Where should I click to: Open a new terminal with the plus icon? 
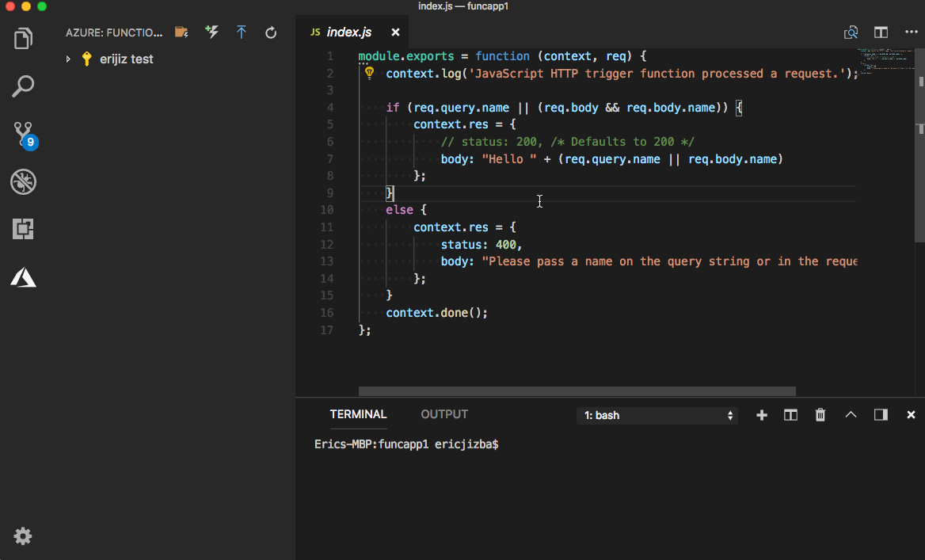[761, 414]
